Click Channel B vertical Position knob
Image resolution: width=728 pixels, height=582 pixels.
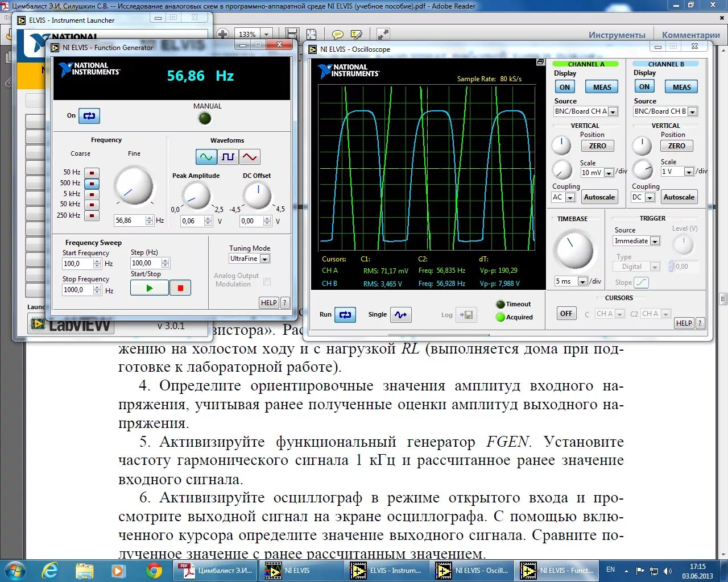[642, 146]
